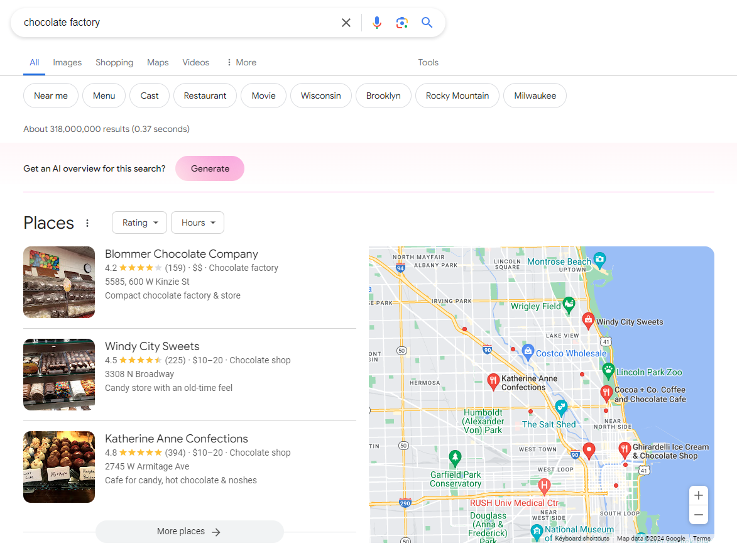Select the Lincoln Park Zoo marker

(609, 371)
